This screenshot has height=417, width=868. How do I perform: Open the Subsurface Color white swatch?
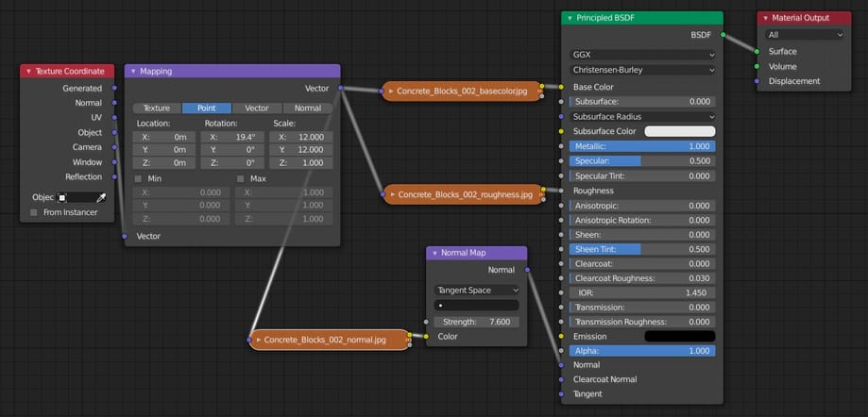click(680, 132)
